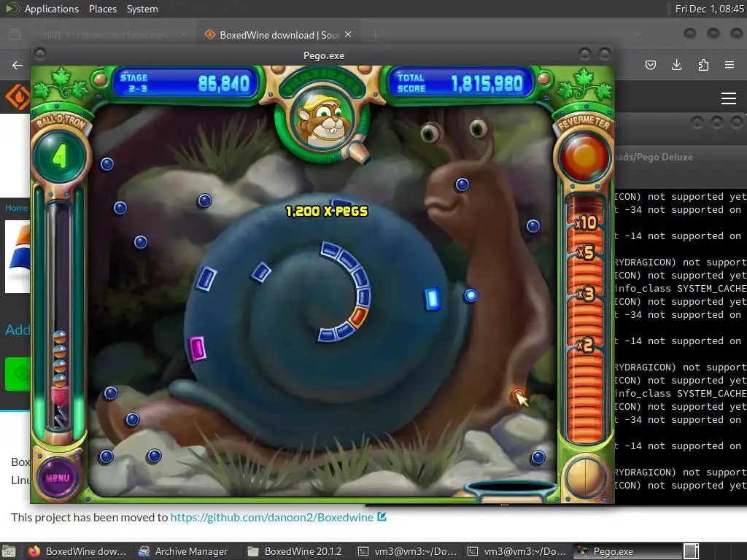The width and height of the screenshot is (747, 560).
Task: Click the tilted blue brick peg on left shell
Action: [206, 279]
